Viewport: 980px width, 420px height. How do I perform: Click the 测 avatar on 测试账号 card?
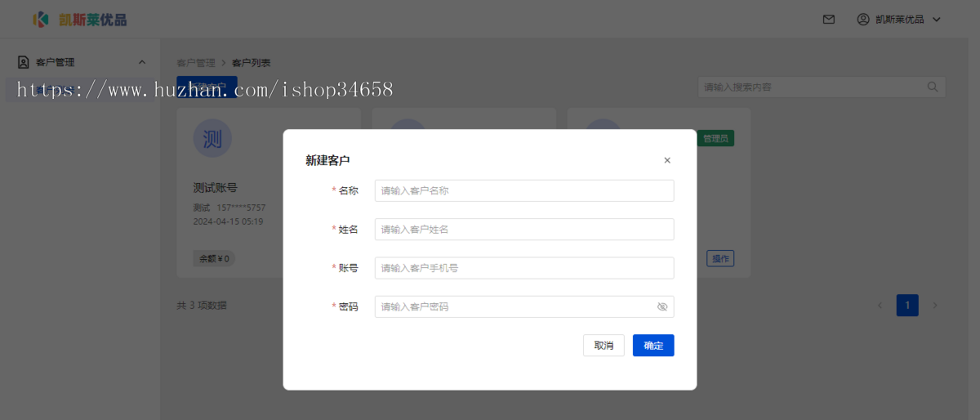click(212, 138)
